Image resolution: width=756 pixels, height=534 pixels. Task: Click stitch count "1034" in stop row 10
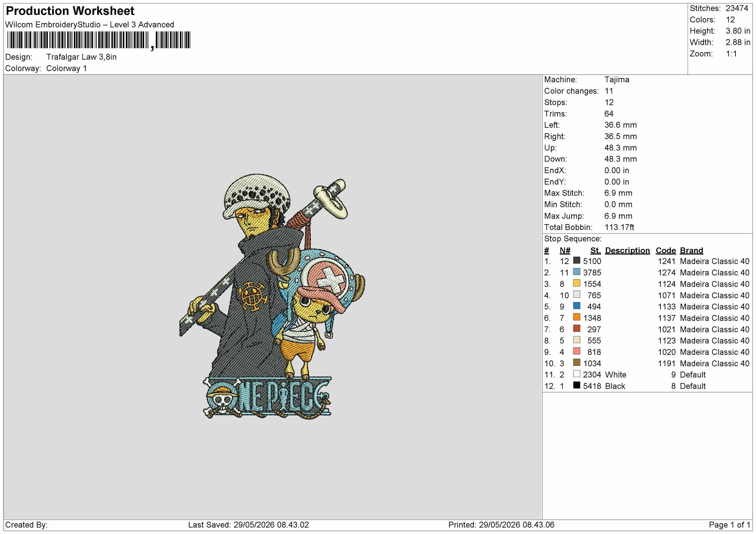tap(592, 364)
